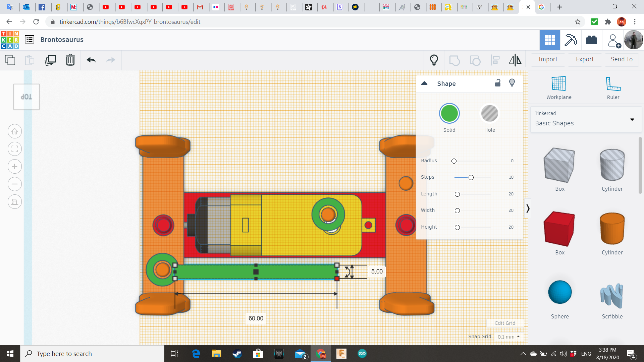The width and height of the screenshot is (644, 362).
Task: Click the Ungroup tool
Action: pyautogui.click(x=475, y=60)
